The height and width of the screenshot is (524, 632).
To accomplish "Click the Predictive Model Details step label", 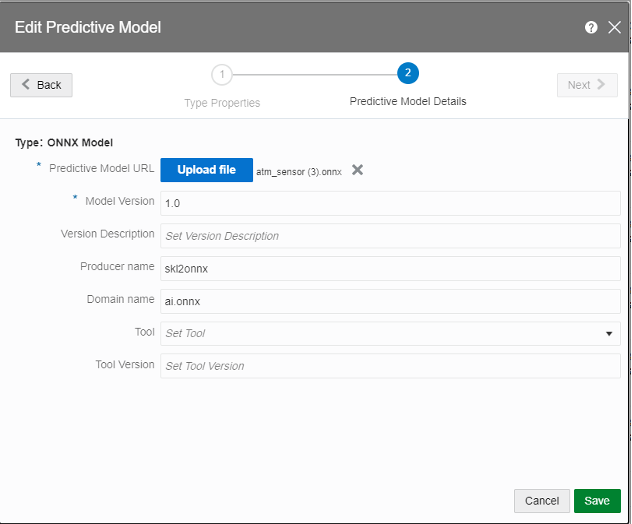I will click(407, 101).
